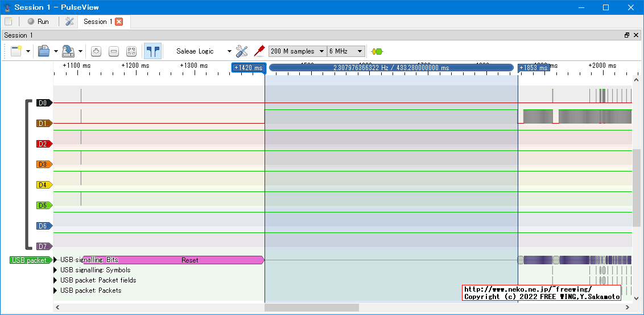
Task: Toggle the show cursors button
Action: (152, 51)
